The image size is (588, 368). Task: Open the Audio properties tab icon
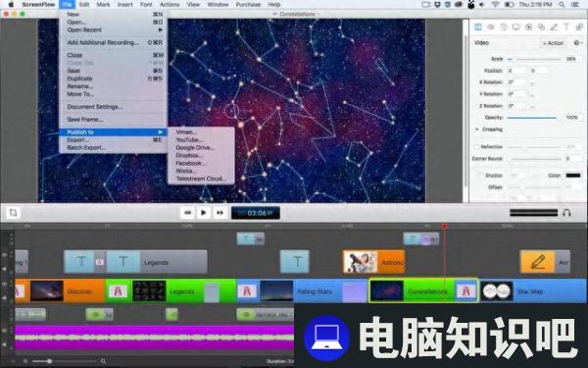point(491,27)
